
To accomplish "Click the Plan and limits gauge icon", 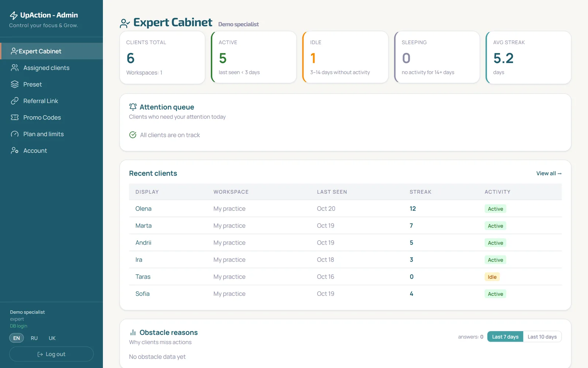I will coord(15,134).
